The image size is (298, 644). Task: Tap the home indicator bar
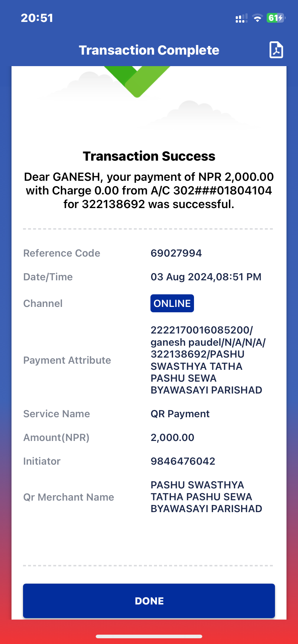coord(149,636)
